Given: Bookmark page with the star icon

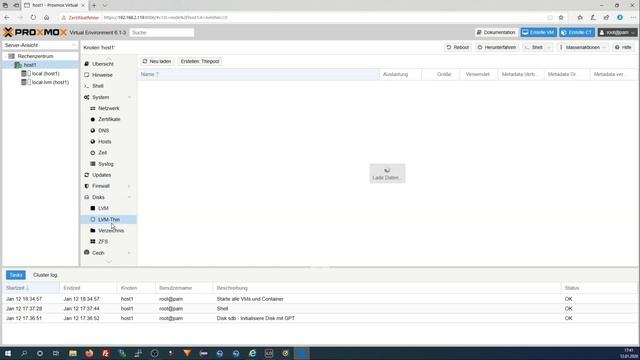Looking at the screenshot, I should click(x=561, y=18).
